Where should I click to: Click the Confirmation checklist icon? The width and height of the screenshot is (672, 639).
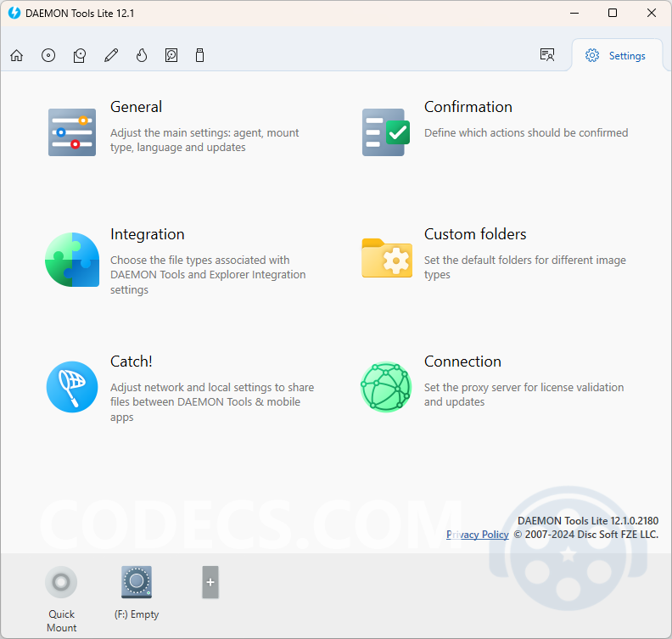tap(386, 132)
